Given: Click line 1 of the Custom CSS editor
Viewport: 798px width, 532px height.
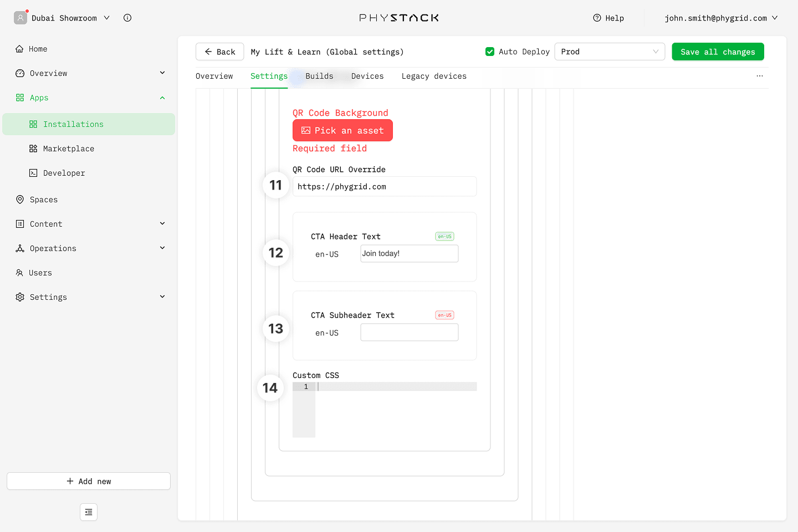Looking at the screenshot, I should (x=396, y=386).
